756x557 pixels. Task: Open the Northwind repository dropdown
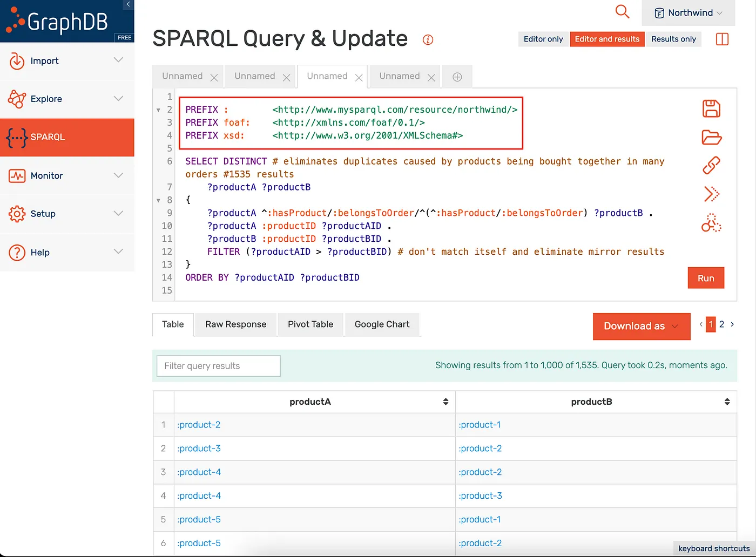[x=688, y=13]
